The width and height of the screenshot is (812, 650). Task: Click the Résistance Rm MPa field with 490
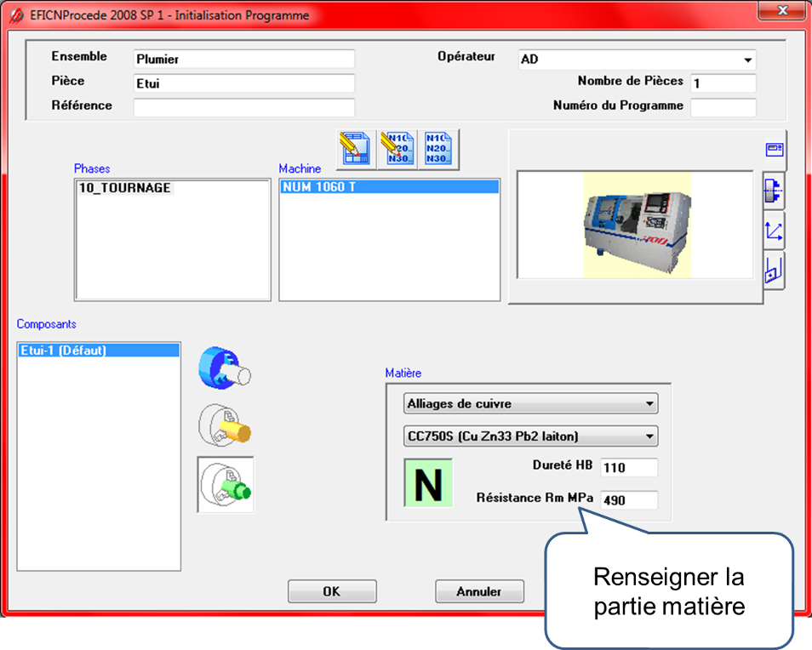point(629,500)
